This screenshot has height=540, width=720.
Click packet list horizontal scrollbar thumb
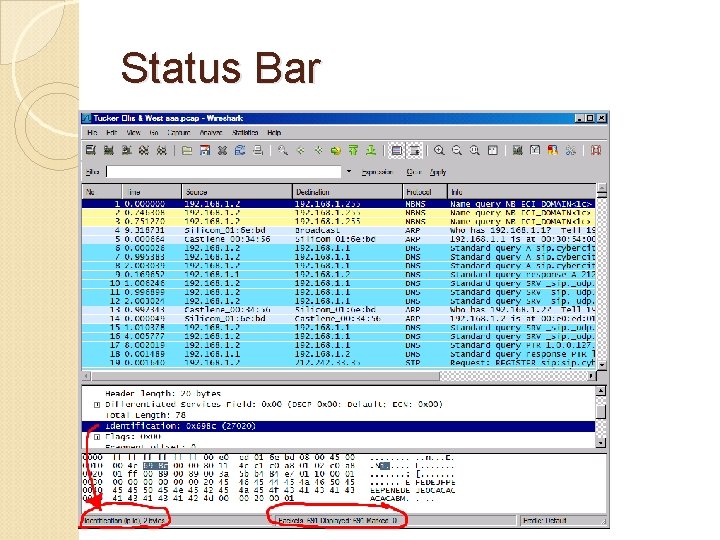click(x=265, y=376)
